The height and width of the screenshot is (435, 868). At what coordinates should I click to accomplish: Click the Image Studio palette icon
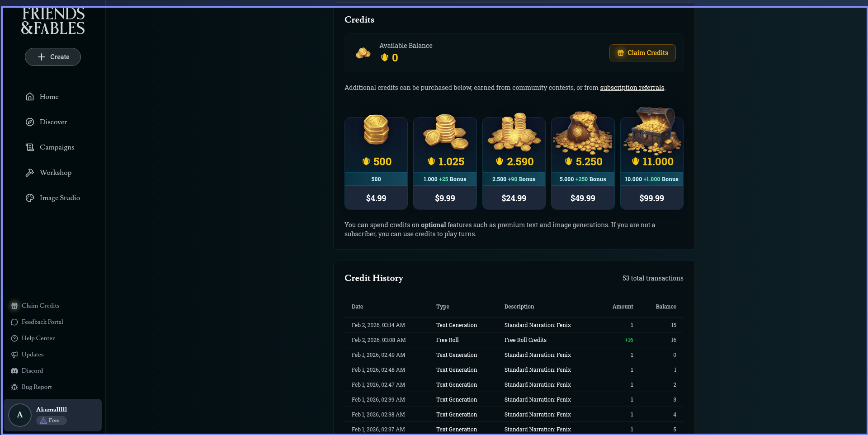point(30,198)
